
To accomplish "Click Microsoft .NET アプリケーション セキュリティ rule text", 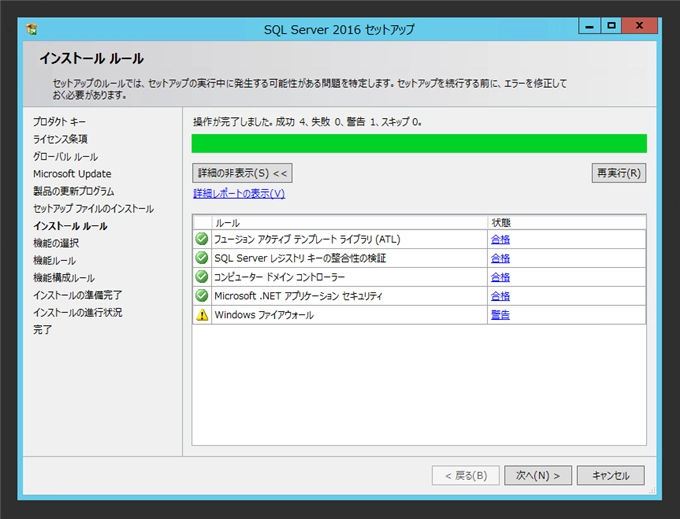I will pyautogui.click(x=298, y=296).
